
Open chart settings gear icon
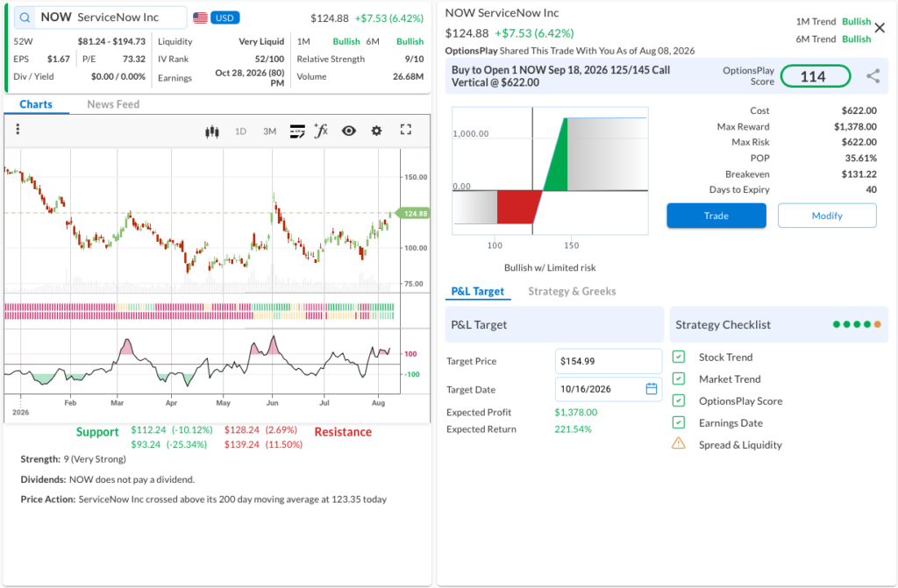point(376,131)
